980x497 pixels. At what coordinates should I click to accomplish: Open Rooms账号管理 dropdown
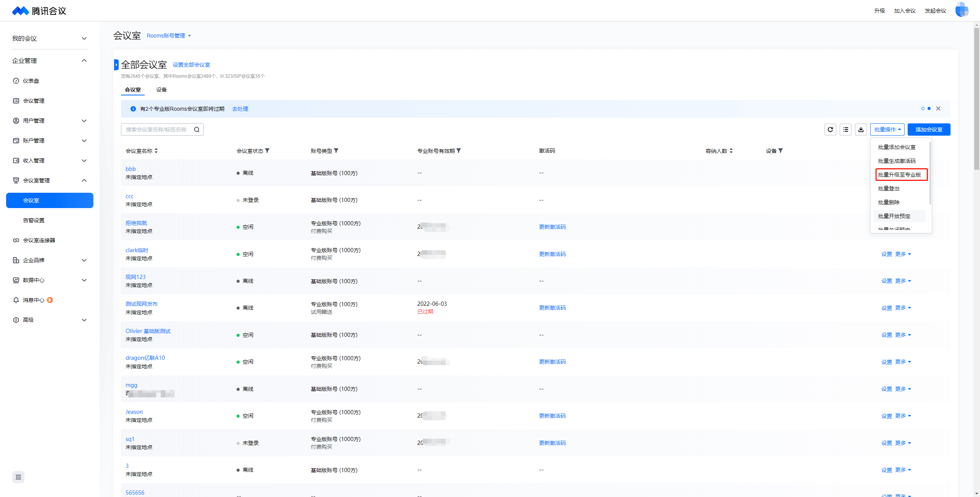pyautogui.click(x=169, y=36)
